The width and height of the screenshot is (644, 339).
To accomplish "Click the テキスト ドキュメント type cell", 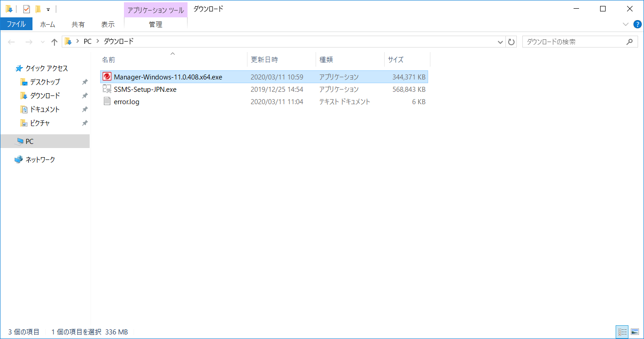I will pyautogui.click(x=344, y=102).
